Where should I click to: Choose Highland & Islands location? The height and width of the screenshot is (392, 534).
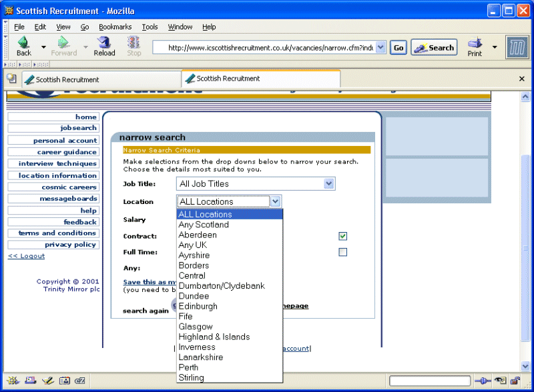pyautogui.click(x=230, y=337)
